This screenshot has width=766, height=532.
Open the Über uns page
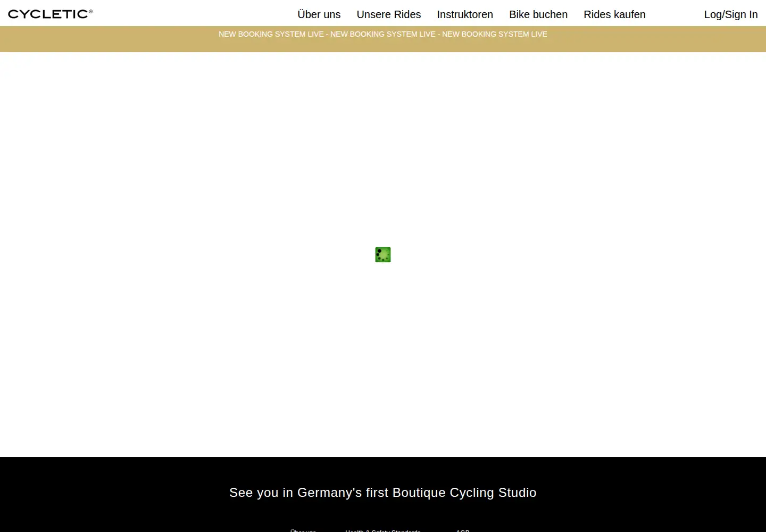point(319,14)
